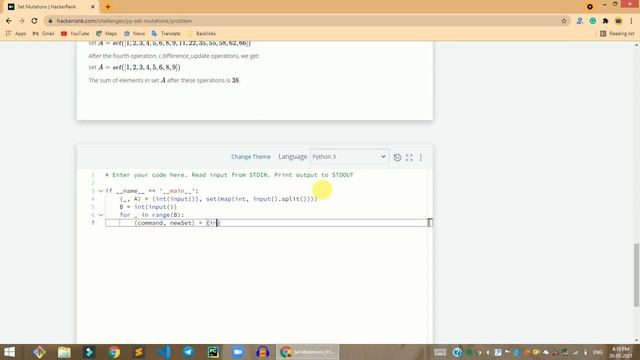Image resolution: width=640 pixels, height=360 pixels.
Task: Click the green Grammarly extension icon
Action: pos(593,21)
